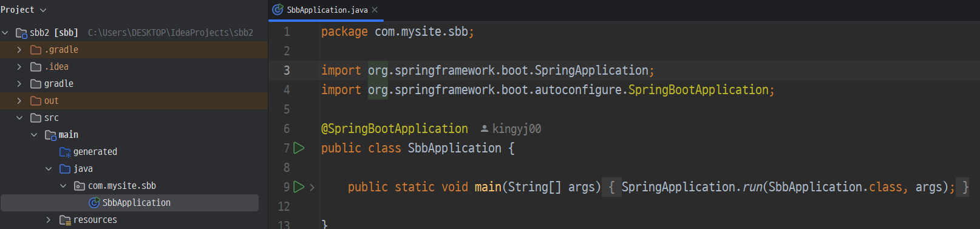Click the resources folder icon

(65, 220)
